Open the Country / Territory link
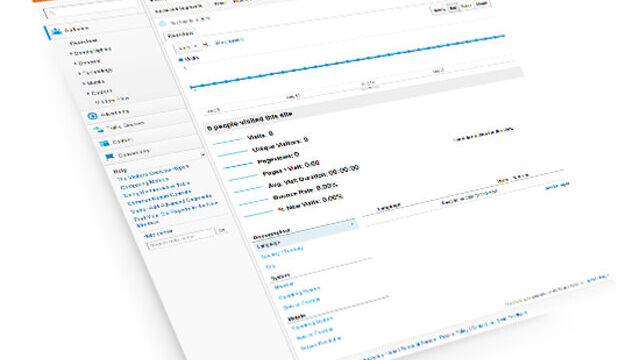 [282, 252]
